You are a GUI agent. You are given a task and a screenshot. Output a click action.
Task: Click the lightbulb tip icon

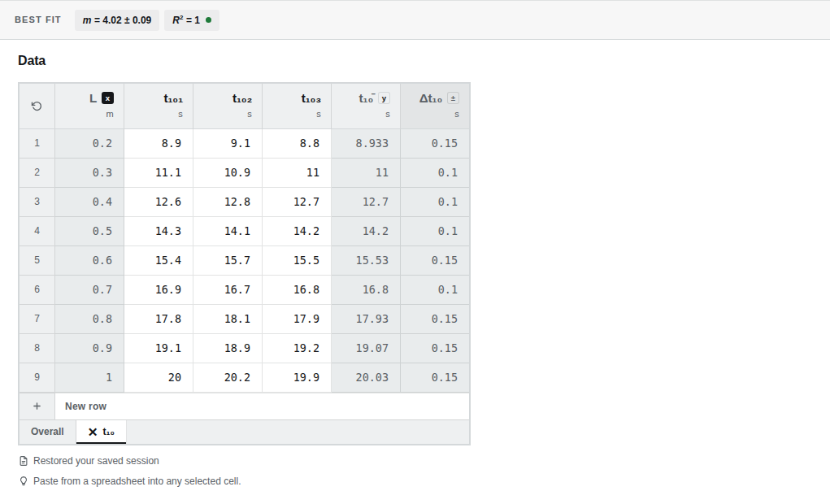click(24, 481)
